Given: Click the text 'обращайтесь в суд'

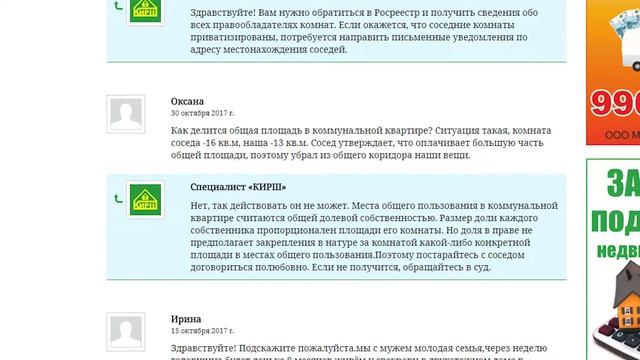Looking at the screenshot, I should (x=447, y=267).
